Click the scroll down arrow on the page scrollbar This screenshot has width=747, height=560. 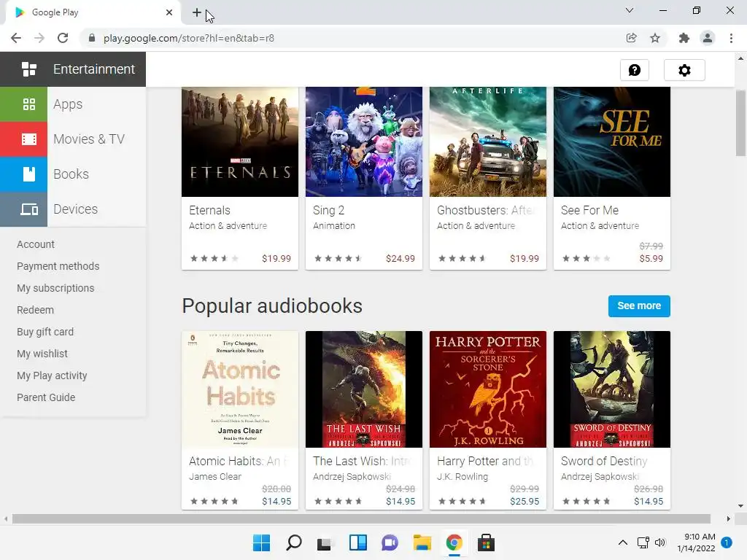740,506
